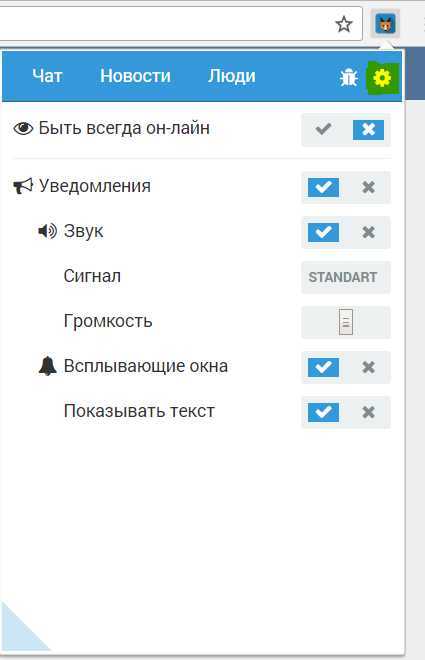Disable Уведомления using the cross button
The width and height of the screenshot is (425, 660).
pos(368,187)
